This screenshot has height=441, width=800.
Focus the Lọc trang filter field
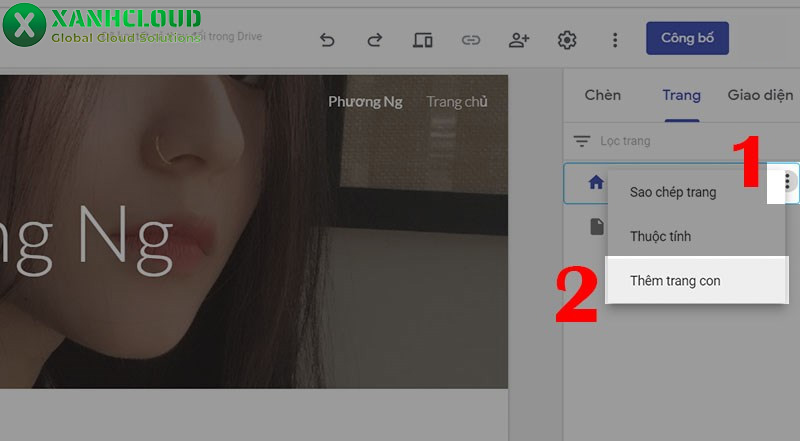(660, 141)
